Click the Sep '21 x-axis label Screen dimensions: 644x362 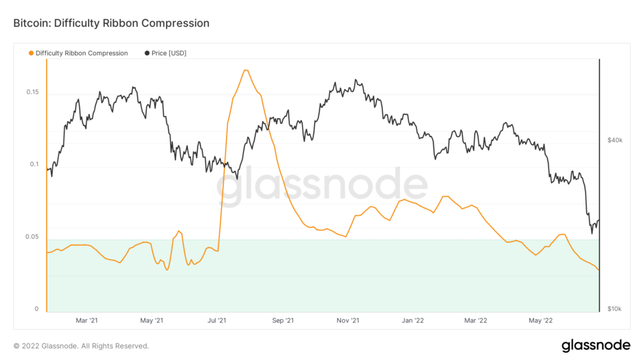point(282,321)
